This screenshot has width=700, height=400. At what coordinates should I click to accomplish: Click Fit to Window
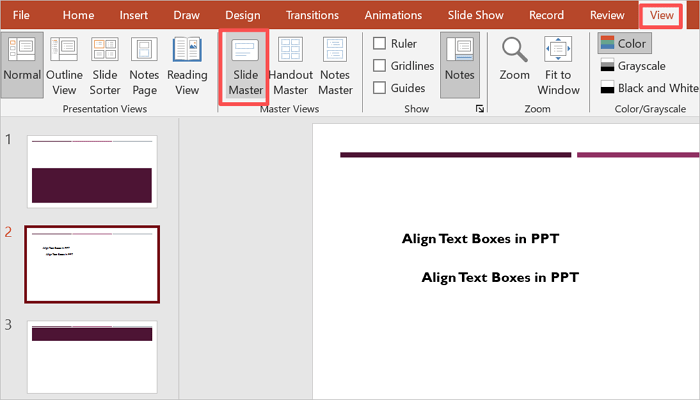pyautogui.click(x=558, y=65)
